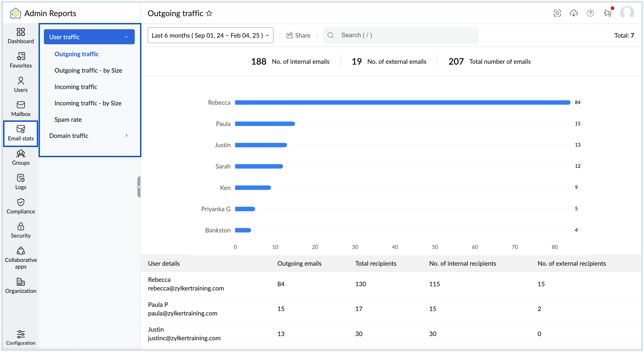
Task: Capture a screenshot with the snapshot icon
Action: coord(557,13)
